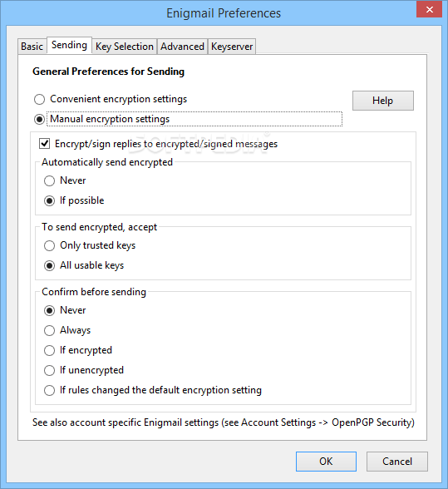Image resolution: width=448 pixels, height=489 pixels.
Task: Open the Key Selection tab
Action: (125, 47)
